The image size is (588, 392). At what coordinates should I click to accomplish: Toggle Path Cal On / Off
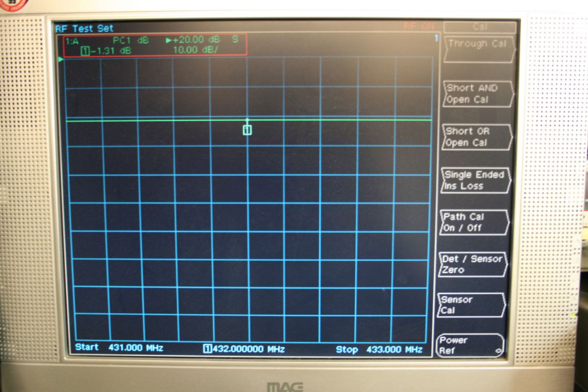[473, 222]
